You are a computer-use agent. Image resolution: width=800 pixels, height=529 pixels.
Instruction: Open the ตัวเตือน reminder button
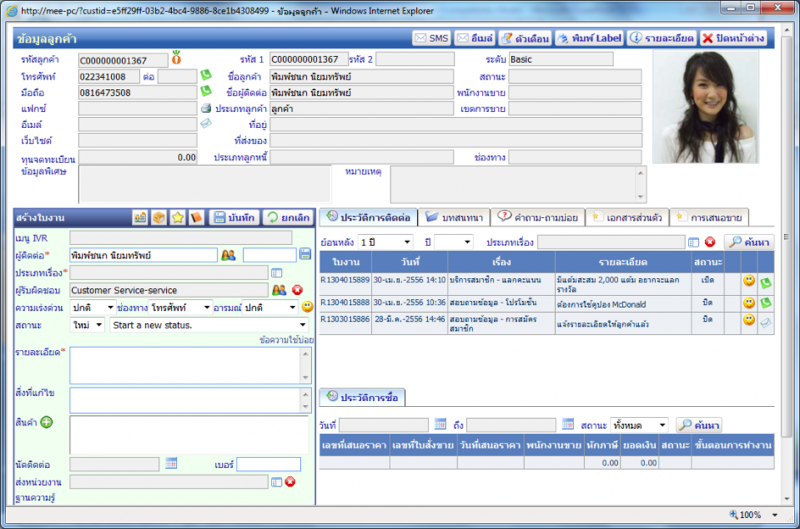[525, 38]
